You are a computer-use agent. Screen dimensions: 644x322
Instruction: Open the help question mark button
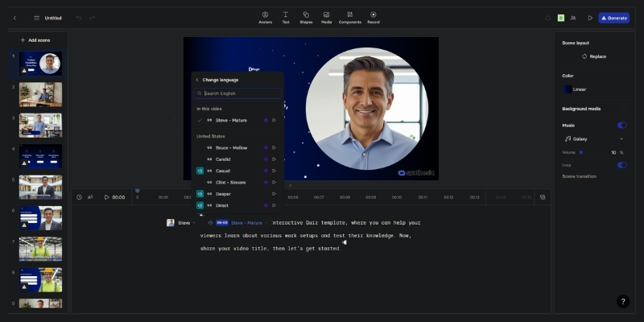coord(622,301)
